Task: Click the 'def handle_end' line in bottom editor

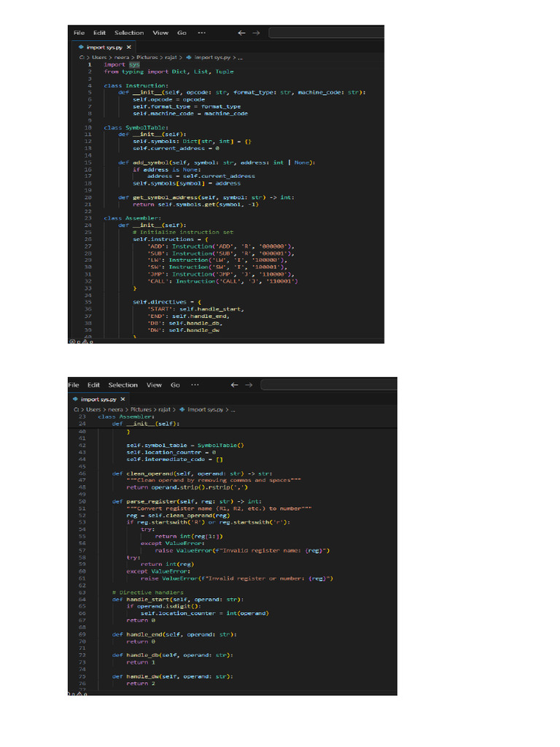Action: click(x=174, y=635)
